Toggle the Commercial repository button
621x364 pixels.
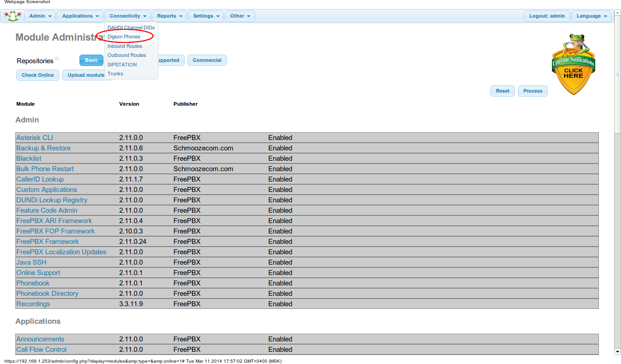pos(207,60)
